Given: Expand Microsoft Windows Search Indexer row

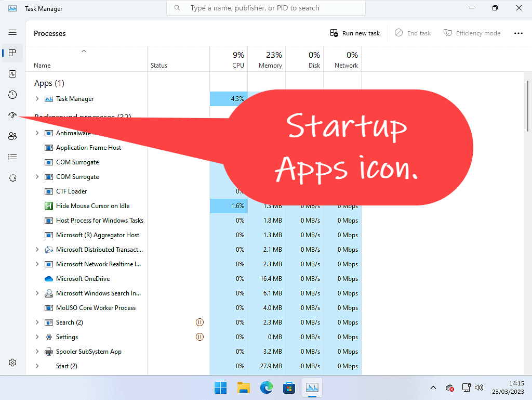Looking at the screenshot, I should 37,293.
